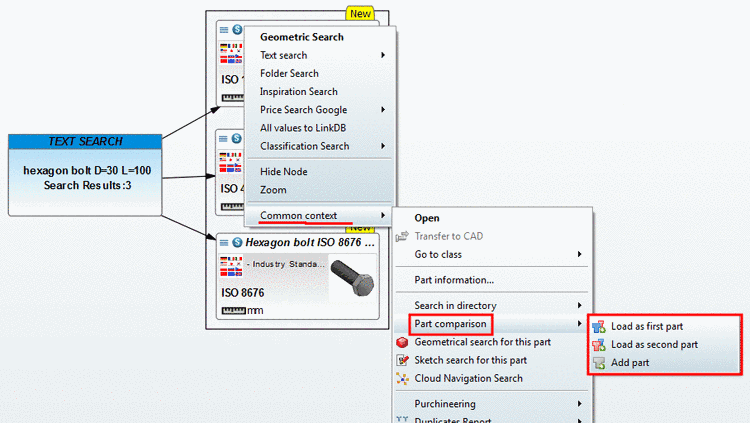Open the hexagon bolt preview thumbnail
Screen dimensions: 750x423
coord(353,278)
